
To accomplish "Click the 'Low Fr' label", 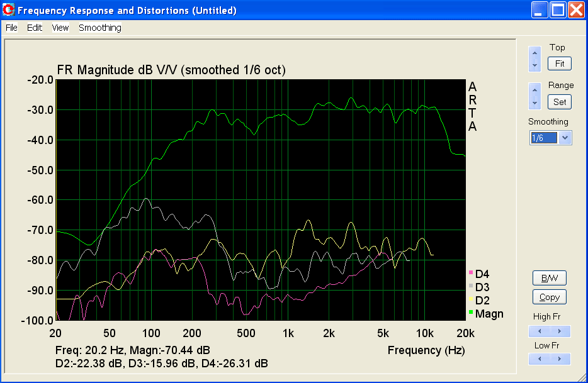I will (546, 345).
